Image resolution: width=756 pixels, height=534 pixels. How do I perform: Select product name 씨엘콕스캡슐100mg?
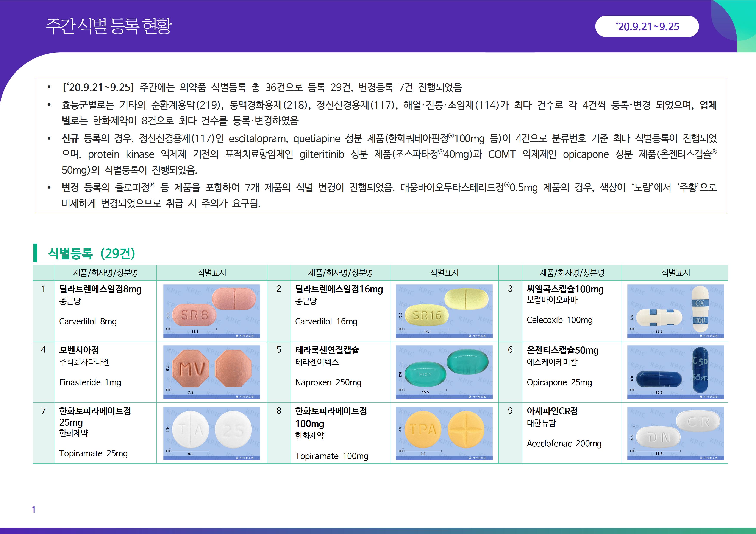pyautogui.click(x=565, y=289)
